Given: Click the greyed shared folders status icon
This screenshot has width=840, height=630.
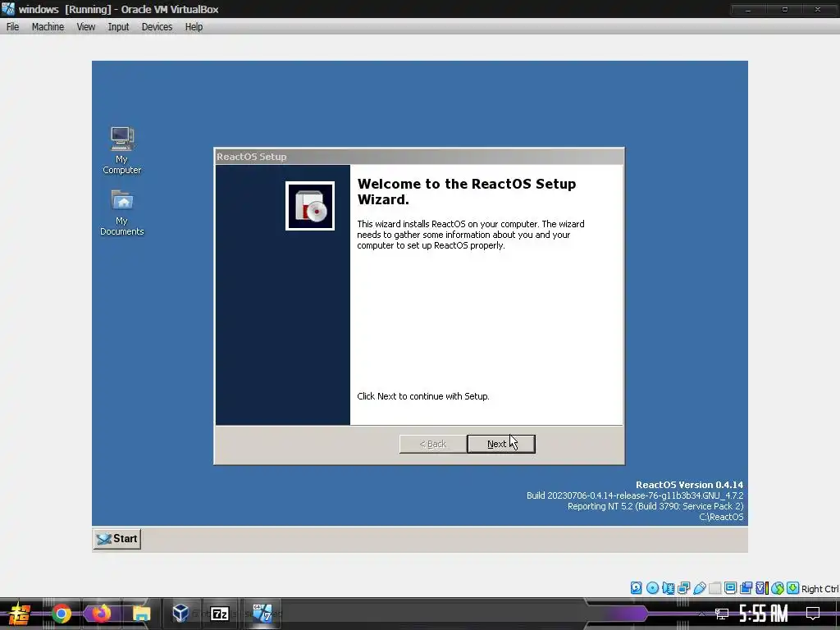Looking at the screenshot, I should (x=714, y=587).
